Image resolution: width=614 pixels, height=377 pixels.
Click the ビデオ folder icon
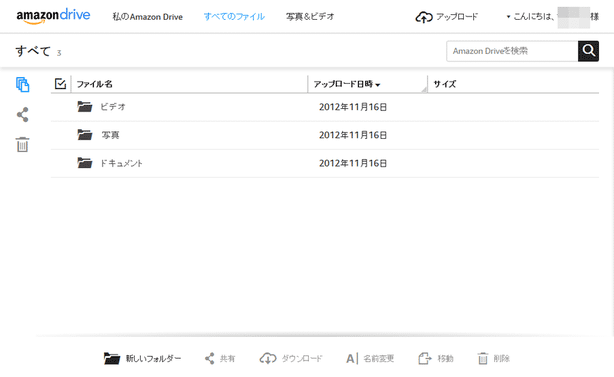(85, 106)
